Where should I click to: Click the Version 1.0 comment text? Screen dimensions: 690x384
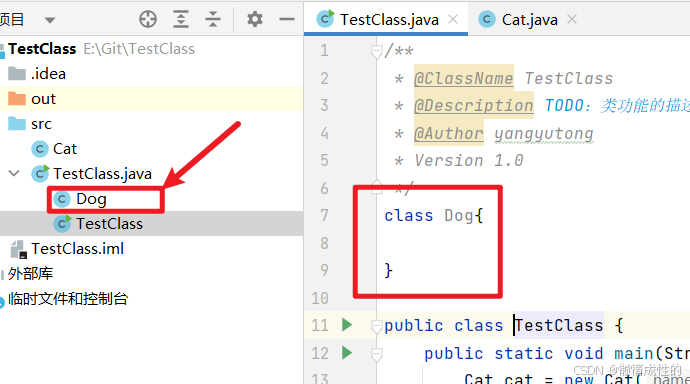pyautogui.click(x=469, y=161)
